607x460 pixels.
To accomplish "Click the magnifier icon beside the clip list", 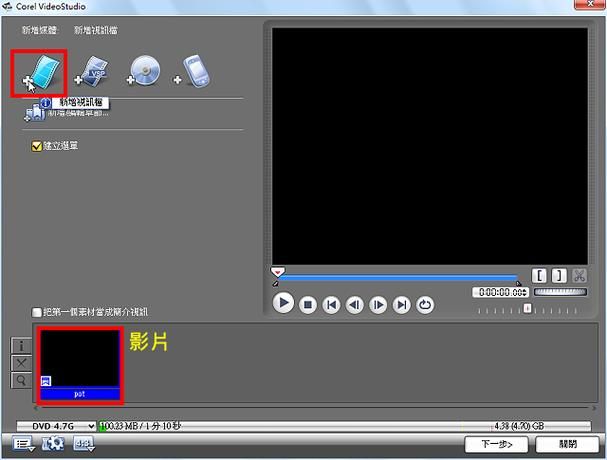I will pos(20,380).
